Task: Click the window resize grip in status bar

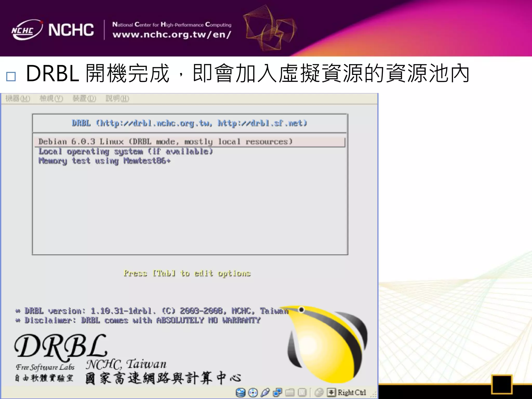Action: click(374, 395)
